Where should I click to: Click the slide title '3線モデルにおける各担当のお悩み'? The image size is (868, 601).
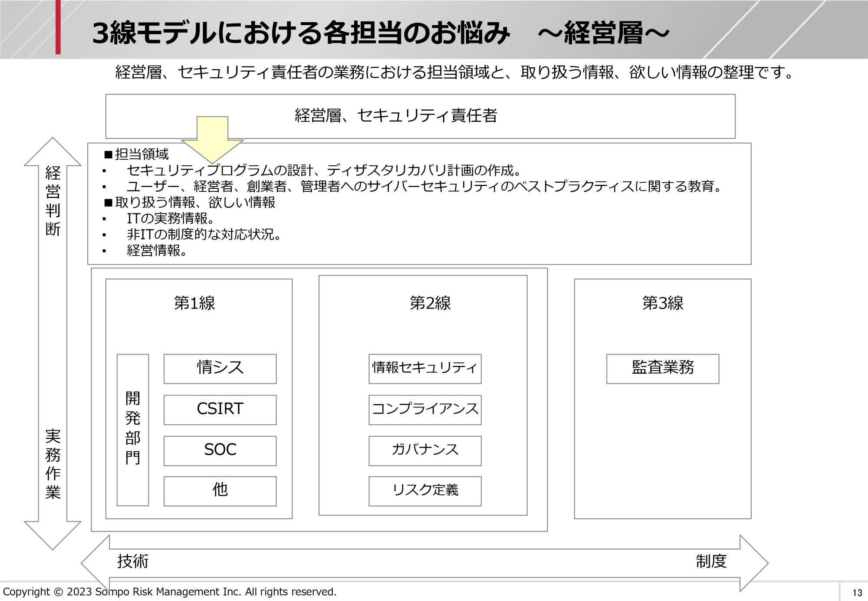(x=301, y=33)
